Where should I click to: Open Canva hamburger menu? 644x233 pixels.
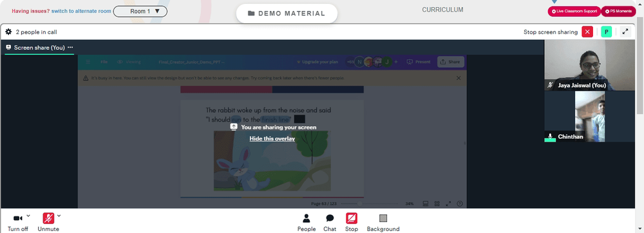click(88, 62)
